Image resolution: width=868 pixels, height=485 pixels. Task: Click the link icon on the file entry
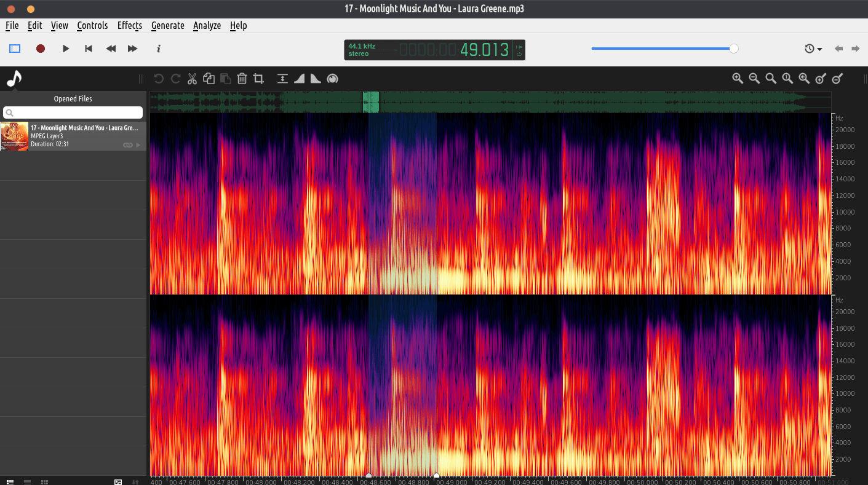coord(128,145)
